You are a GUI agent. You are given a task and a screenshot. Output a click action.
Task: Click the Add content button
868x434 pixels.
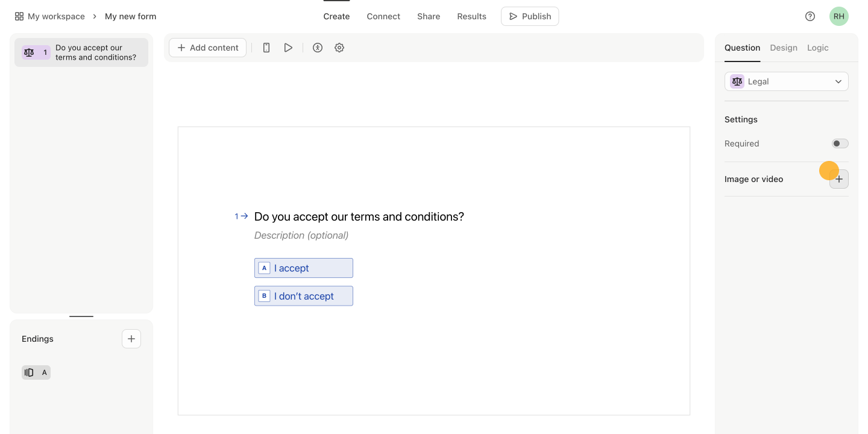tap(207, 47)
